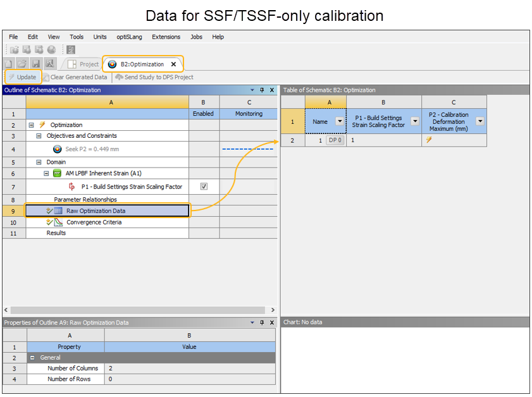
Task: Click the Open project folder icon
Action: click(x=22, y=64)
